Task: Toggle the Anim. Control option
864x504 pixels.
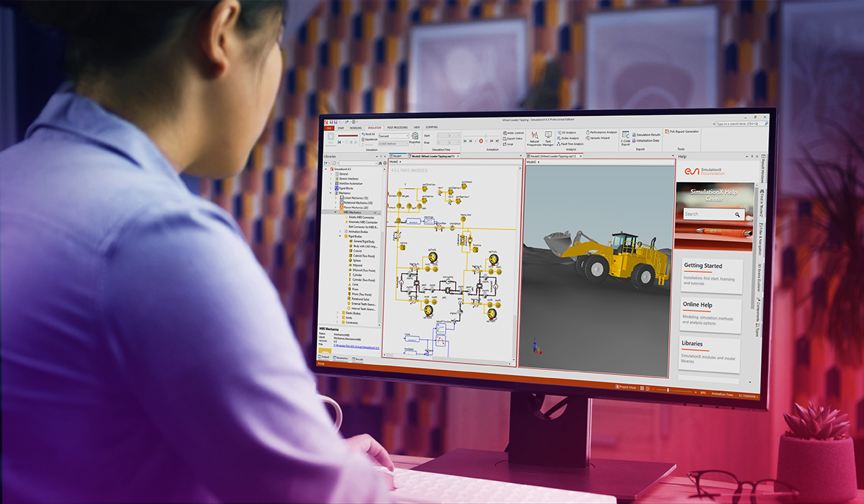Action: tap(514, 133)
